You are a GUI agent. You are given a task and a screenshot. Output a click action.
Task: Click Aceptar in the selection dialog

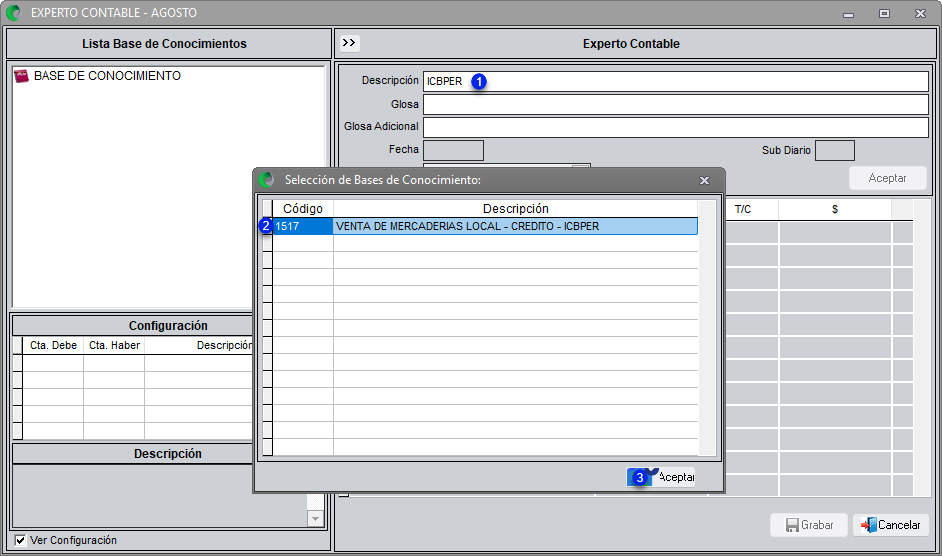tap(661, 477)
